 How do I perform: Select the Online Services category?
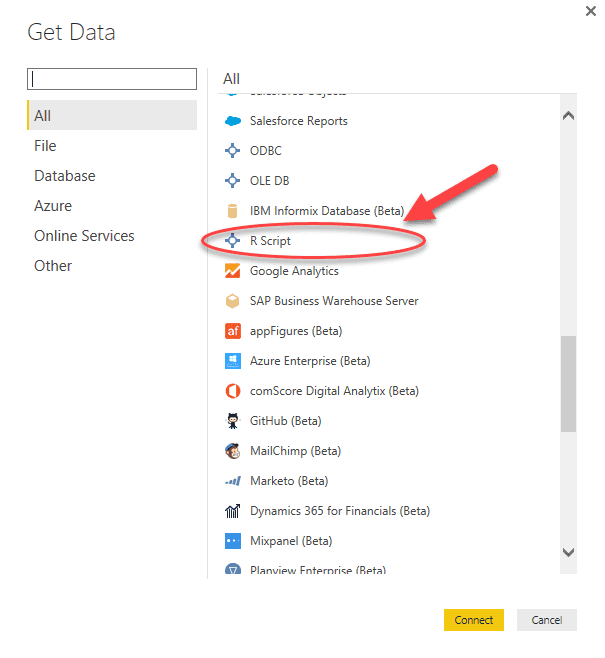point(84,236)
